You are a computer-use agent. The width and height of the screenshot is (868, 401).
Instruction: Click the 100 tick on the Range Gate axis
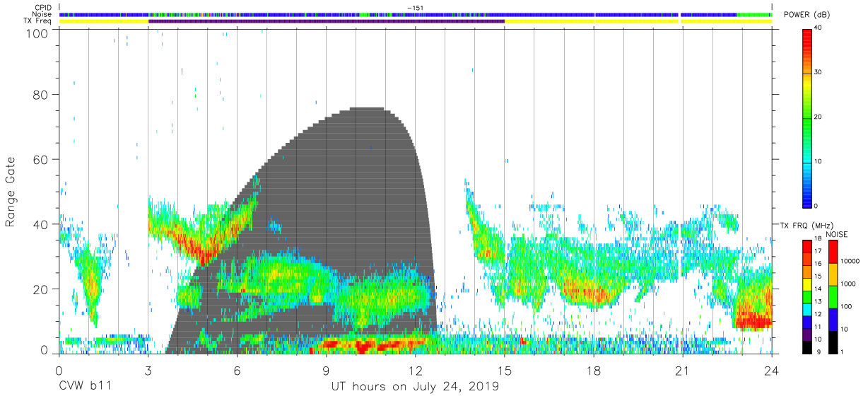tap(38, 33)
